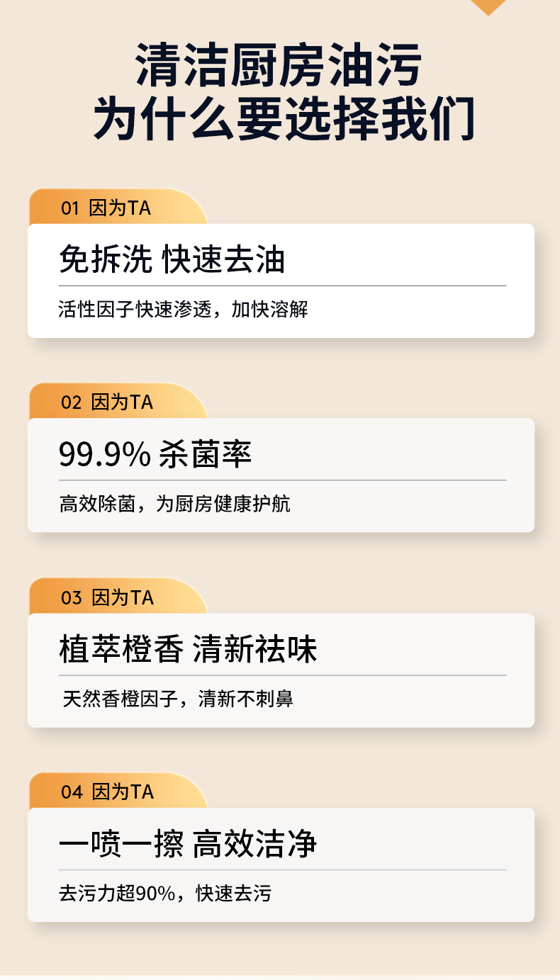Click the orange down arrow at top
Image resolution: width=560 pixels, height=980 pixels.
point(488,6)
